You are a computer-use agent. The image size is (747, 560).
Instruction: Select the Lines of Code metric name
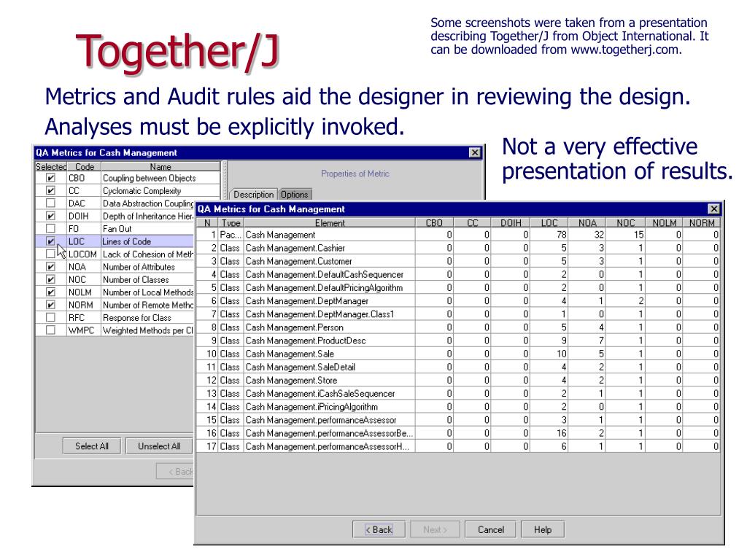[x=127, y=241]
